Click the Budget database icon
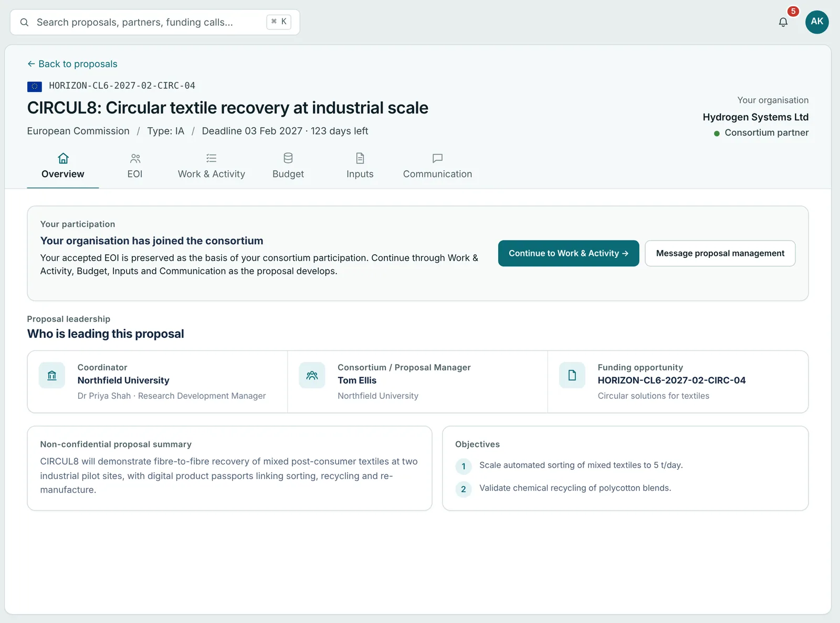The width and height of the screenshot is (840, 623). point(288,158)
